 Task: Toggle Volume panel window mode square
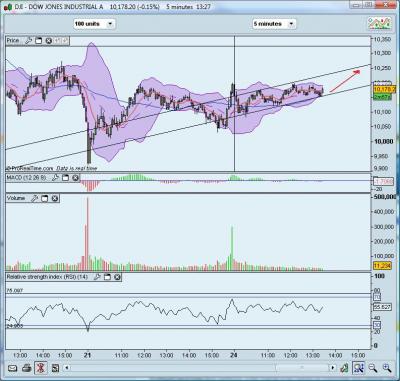coord(44,198)
